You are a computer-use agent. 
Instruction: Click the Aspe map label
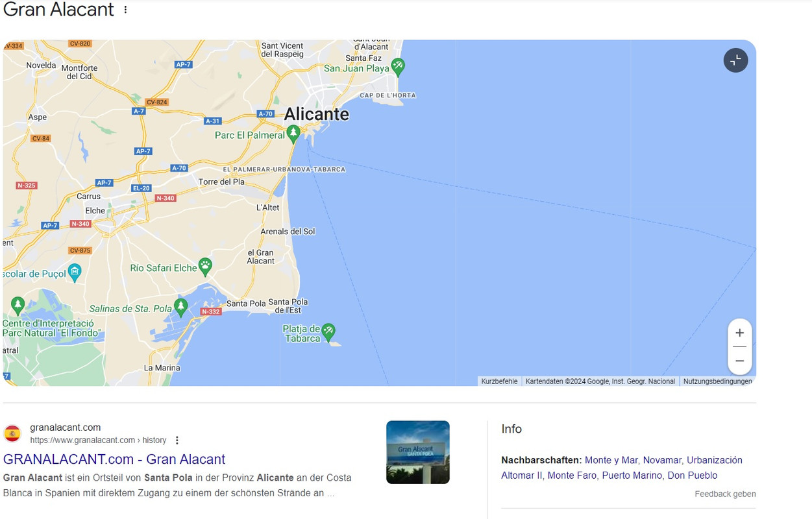click(x=38, y=117)
